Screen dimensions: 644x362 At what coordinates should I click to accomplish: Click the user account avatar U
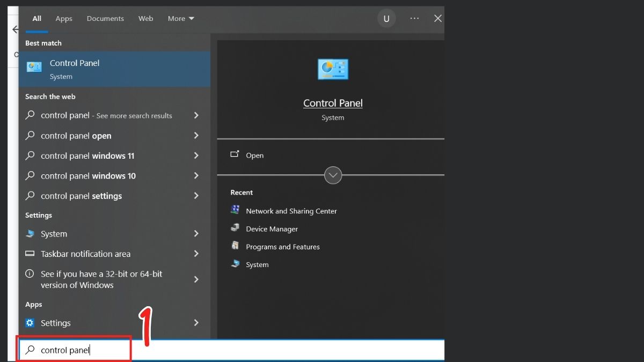click(386, 19)
